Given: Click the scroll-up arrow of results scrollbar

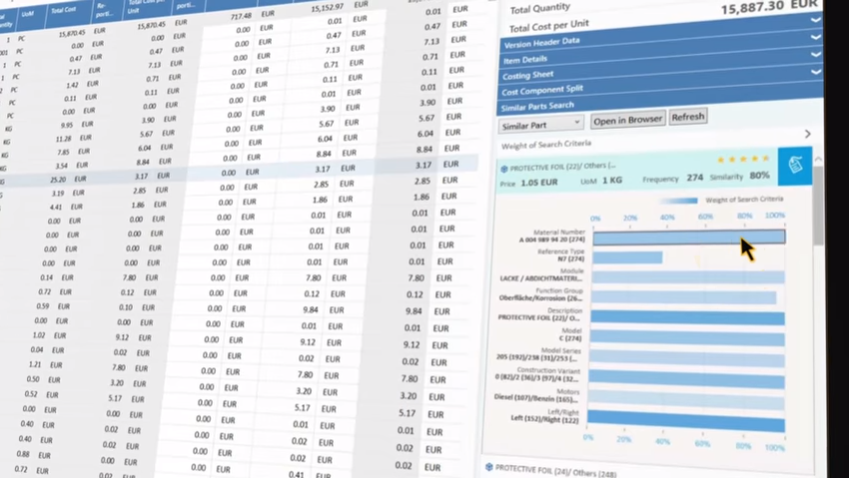Looking at the screenshot, I should [818, 160].
